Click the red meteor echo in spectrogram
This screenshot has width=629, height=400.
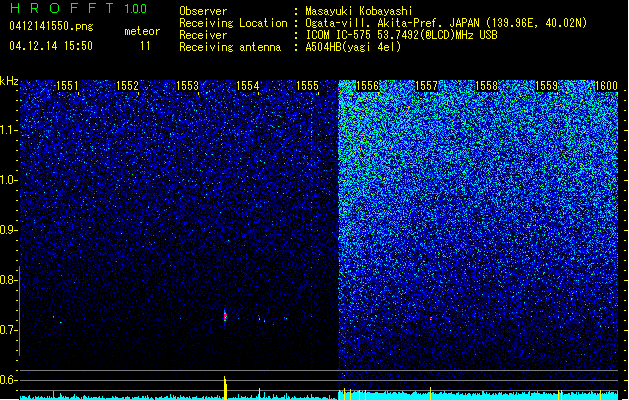click(x=225, y=316)
